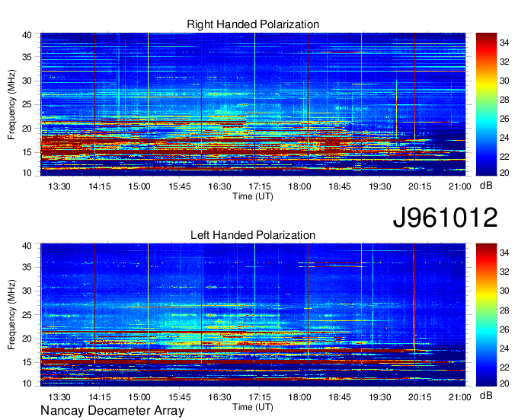Click "14:15" tick on Right Handed time axis
This screenshot has width=518, height=420.
pos(100,186)
